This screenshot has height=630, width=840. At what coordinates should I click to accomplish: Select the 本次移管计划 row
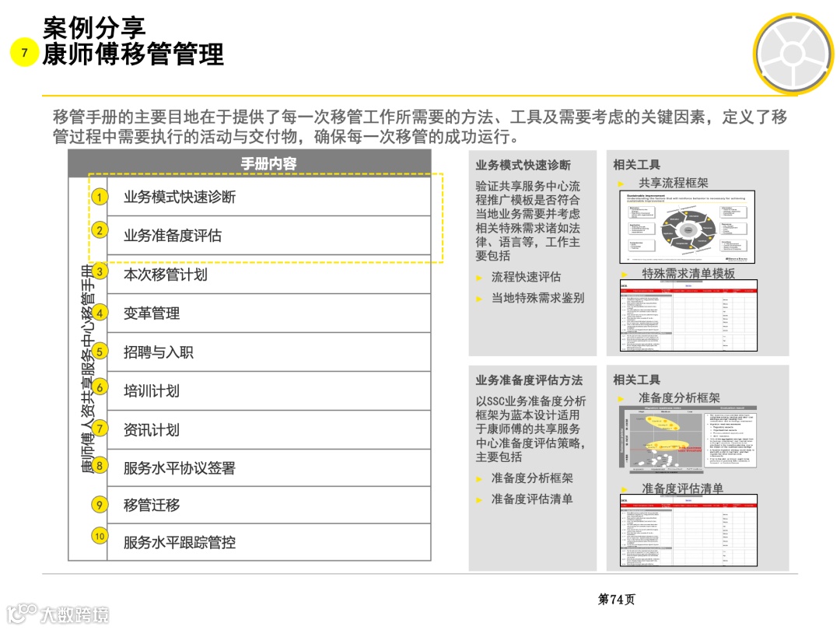click(269, 275)
